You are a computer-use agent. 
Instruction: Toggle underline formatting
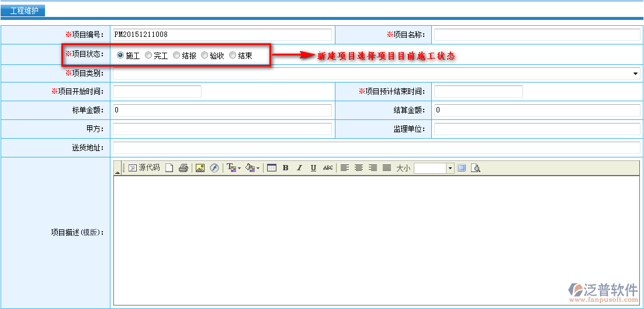(x=313, y=168)
